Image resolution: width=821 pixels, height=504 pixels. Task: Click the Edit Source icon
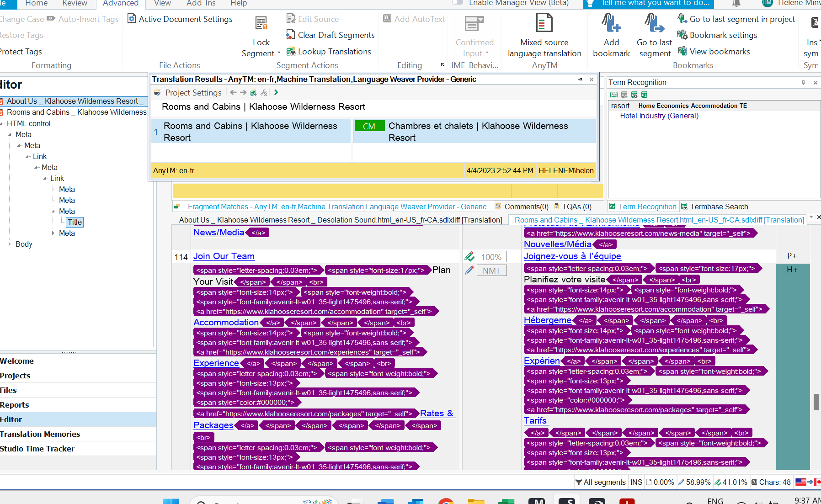point(291,19)
